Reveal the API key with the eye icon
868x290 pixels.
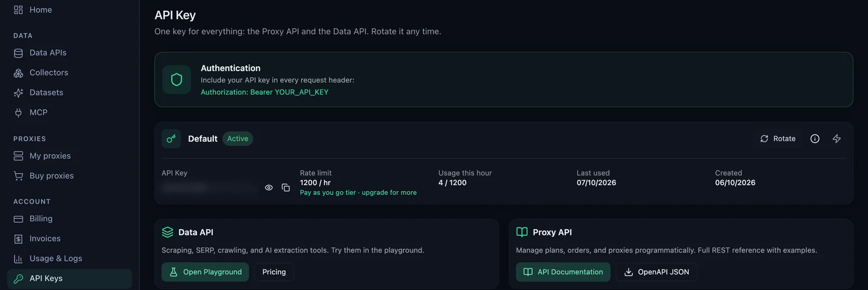(269, 188)
